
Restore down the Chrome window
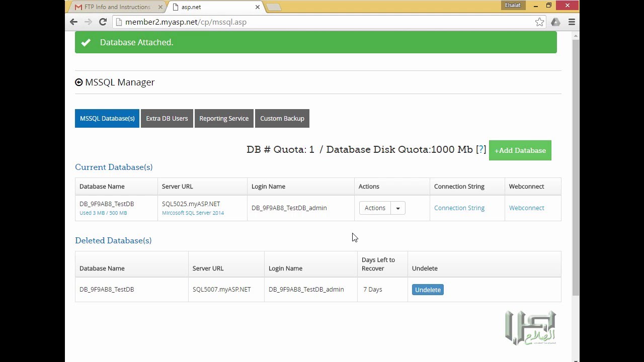point(549,6)
